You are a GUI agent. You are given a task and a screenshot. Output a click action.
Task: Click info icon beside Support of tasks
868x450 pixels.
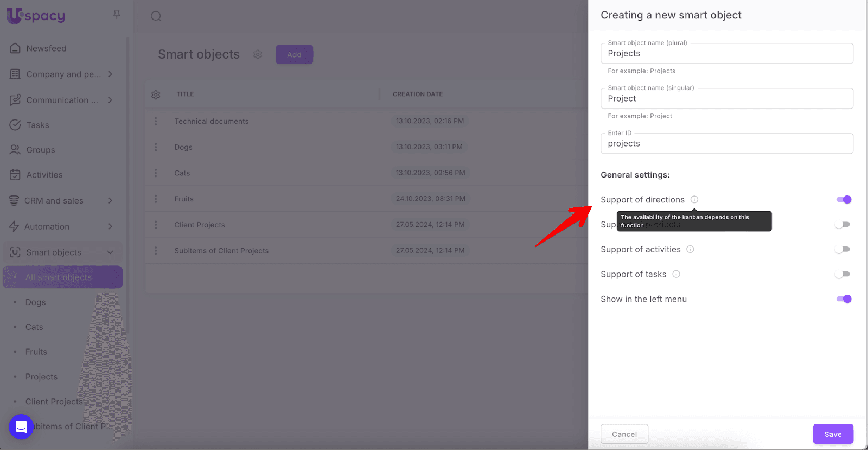[676, 274]
